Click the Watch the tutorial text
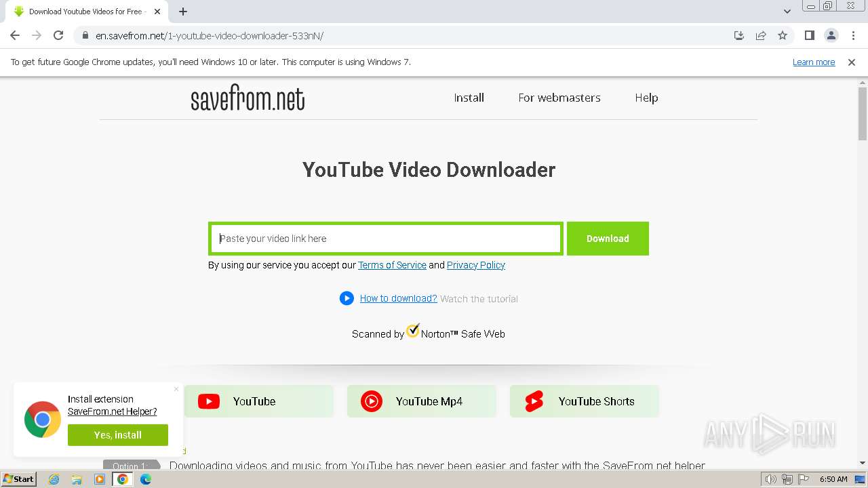This screenshot has width=868, height=488. point(479,299)
